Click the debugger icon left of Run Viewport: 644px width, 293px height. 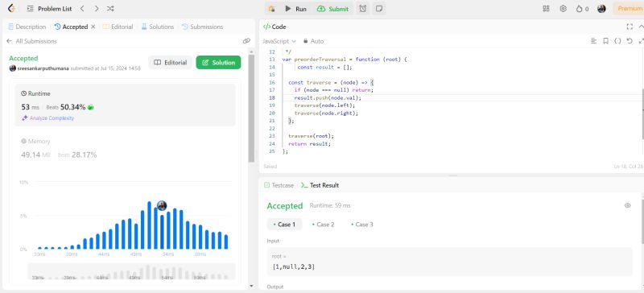click(x=271, y=9)
